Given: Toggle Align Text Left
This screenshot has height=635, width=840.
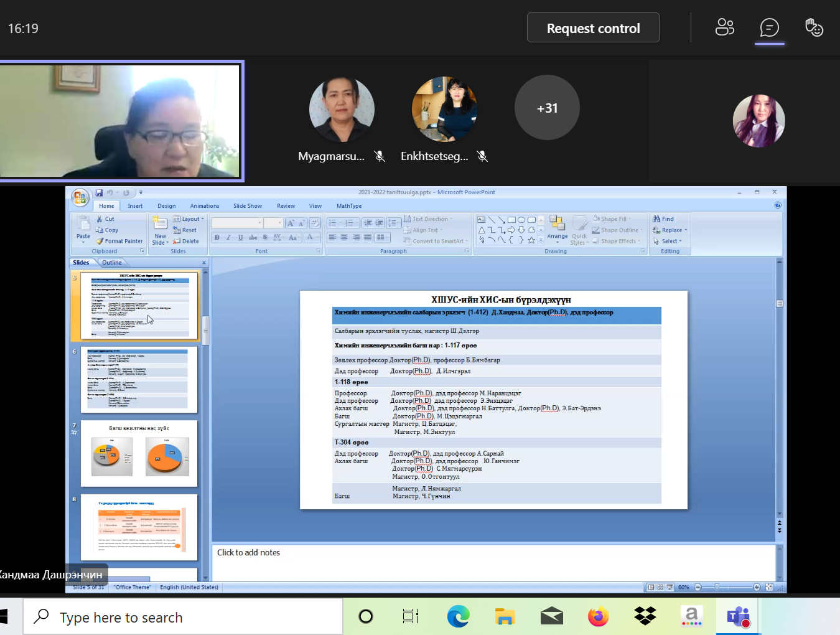Looking at the screenshot, I should 332,238.
